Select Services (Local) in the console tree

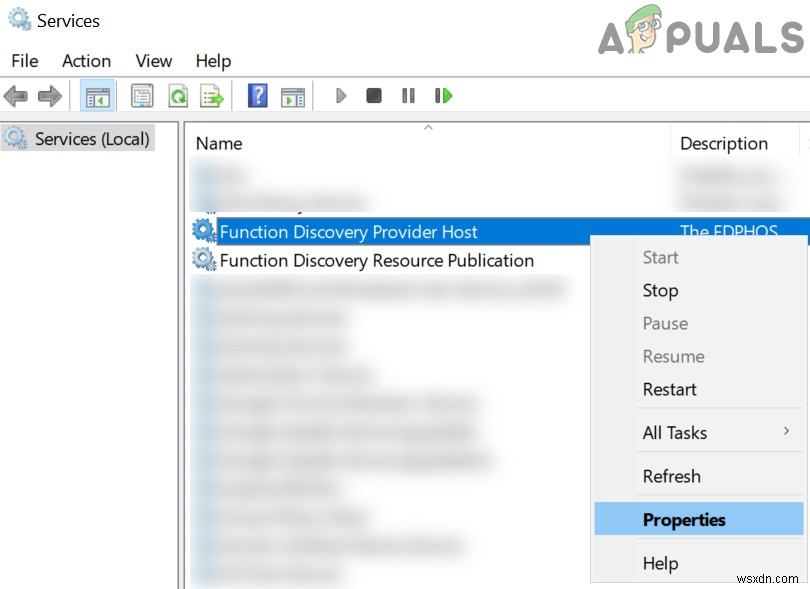78,138
